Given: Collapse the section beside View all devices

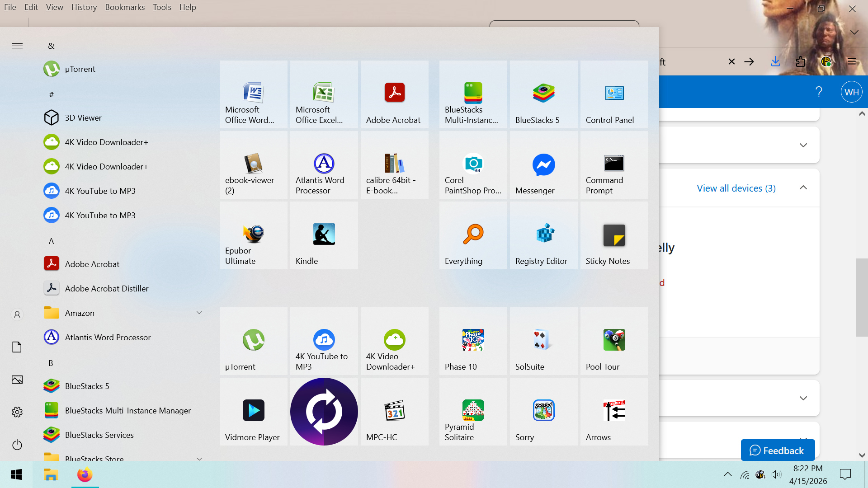Looking at the screenshot, I should pos(803,188).
